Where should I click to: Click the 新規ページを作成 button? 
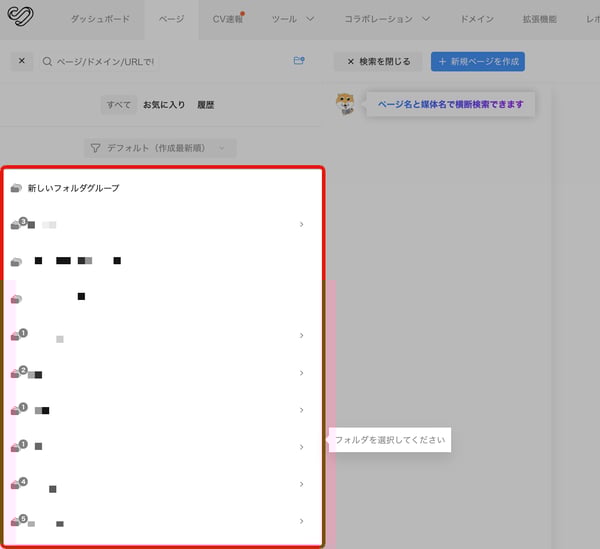[477, 62]
